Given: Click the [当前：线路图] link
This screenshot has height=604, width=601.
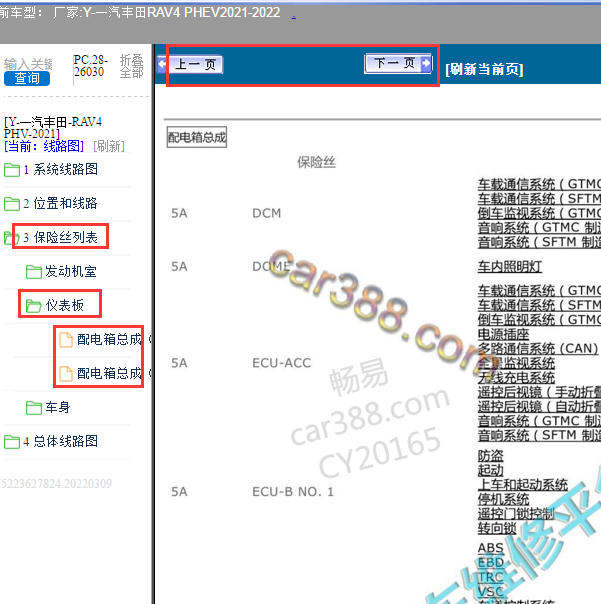Looking at the screenshot, I should point(44,146).
